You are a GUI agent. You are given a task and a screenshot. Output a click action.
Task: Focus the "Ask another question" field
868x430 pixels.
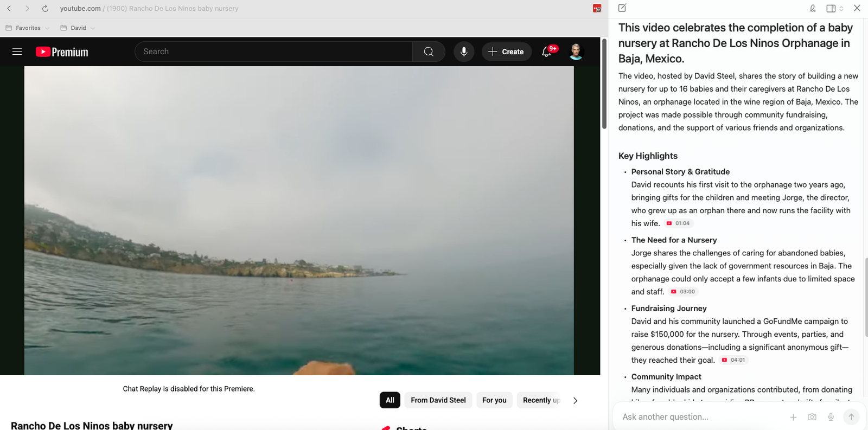coord(700,417)
